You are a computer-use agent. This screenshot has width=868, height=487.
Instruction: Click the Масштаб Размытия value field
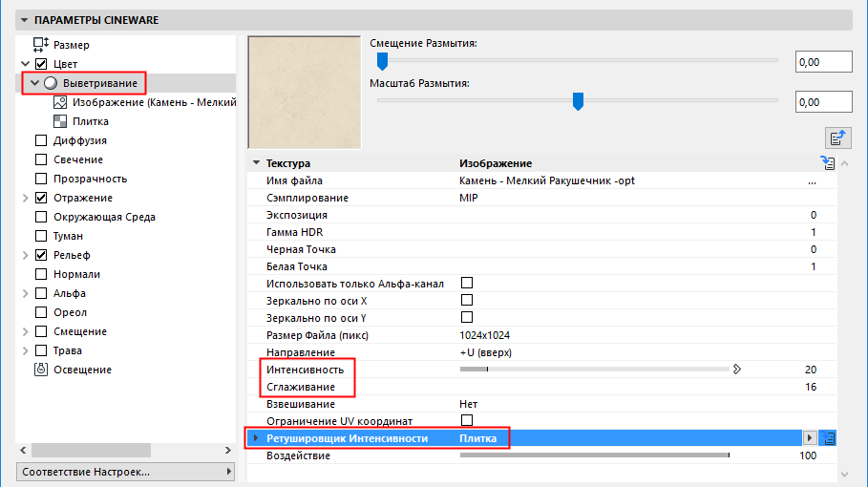coord(824,102)
